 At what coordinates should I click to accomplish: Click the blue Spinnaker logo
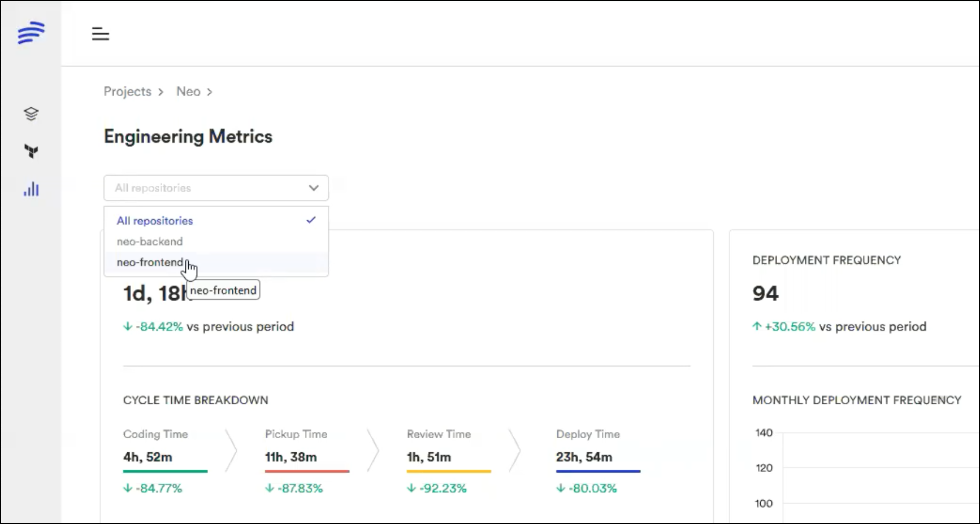[x=31, y=33]
